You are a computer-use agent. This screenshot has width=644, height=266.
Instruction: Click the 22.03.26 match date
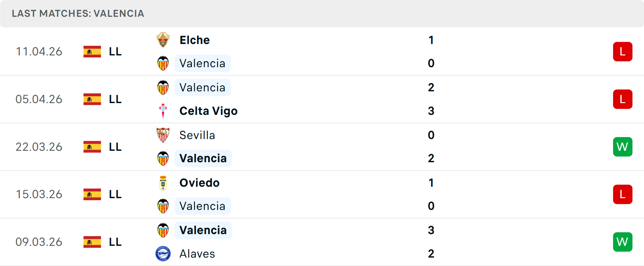click(39, 147)
